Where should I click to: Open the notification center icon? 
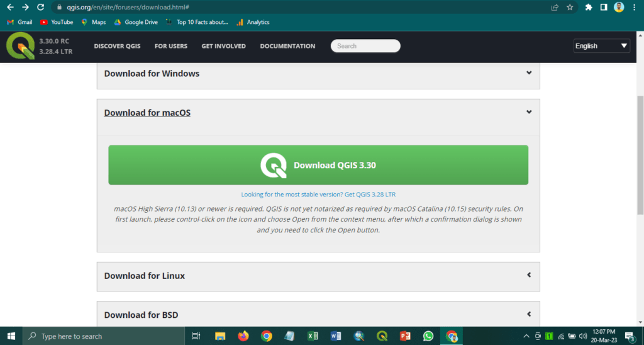[630, 336]
